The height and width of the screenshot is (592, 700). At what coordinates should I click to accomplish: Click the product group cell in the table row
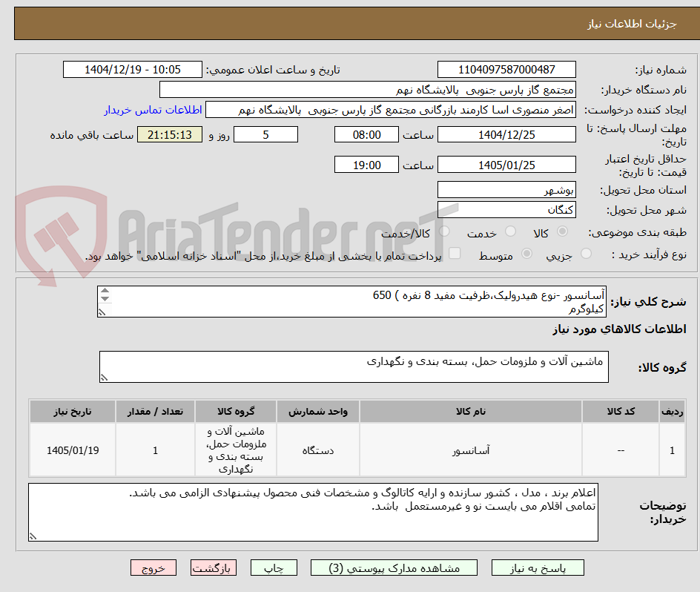click(236, 450)
